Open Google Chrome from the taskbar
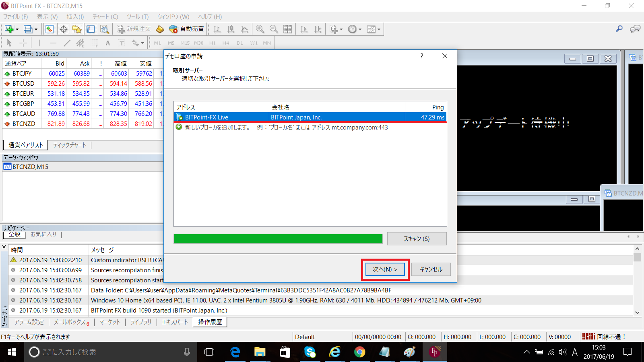 pos(359,352)
